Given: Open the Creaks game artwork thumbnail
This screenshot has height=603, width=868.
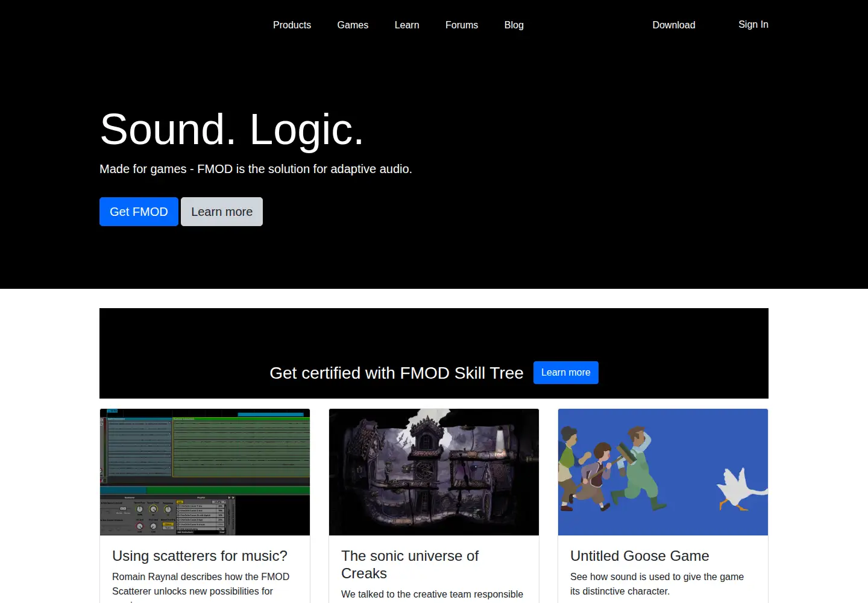Looking at the screenshot, I should click(434, 472).
